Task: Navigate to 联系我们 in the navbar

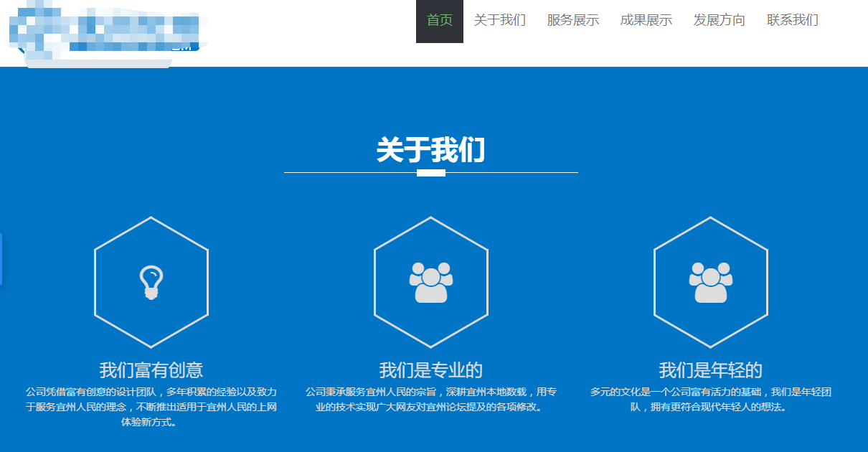Action: (792, 21)
